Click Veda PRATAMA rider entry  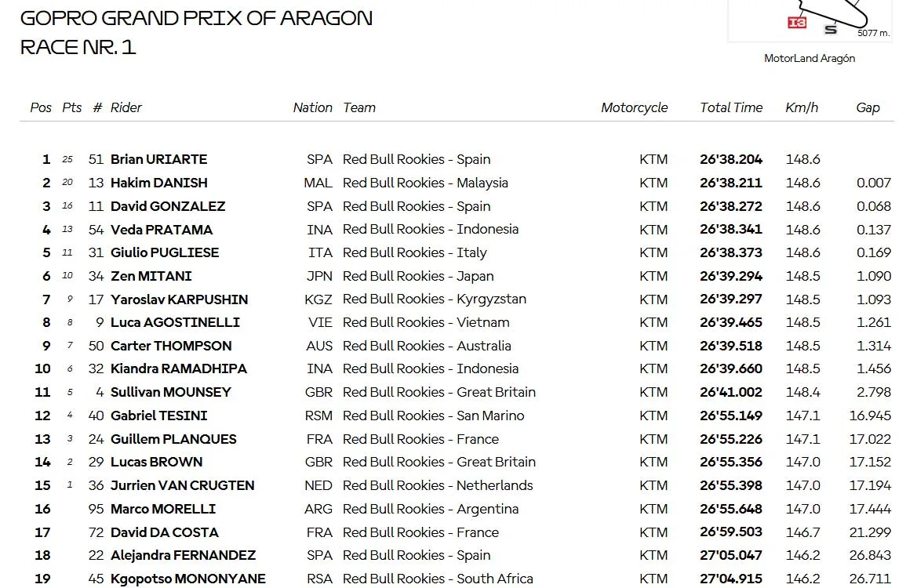pos(162,230)
